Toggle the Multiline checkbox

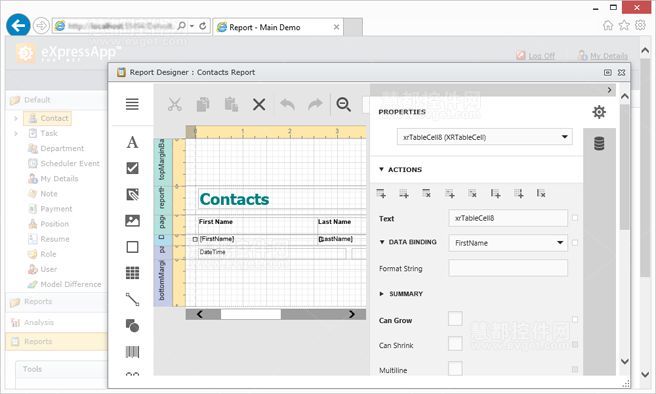click(455, 368)
